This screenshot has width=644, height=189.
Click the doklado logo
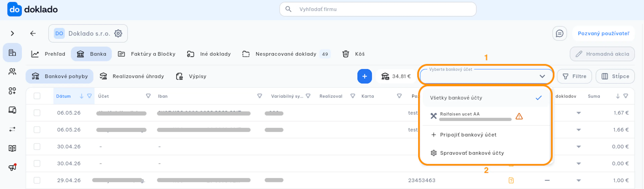33,9
